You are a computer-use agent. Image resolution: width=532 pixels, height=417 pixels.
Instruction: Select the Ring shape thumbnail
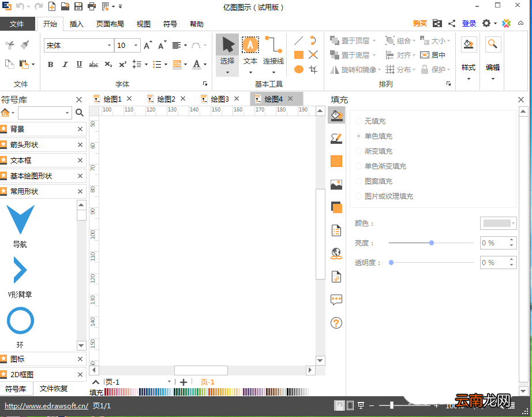click(x=20, y=321)
